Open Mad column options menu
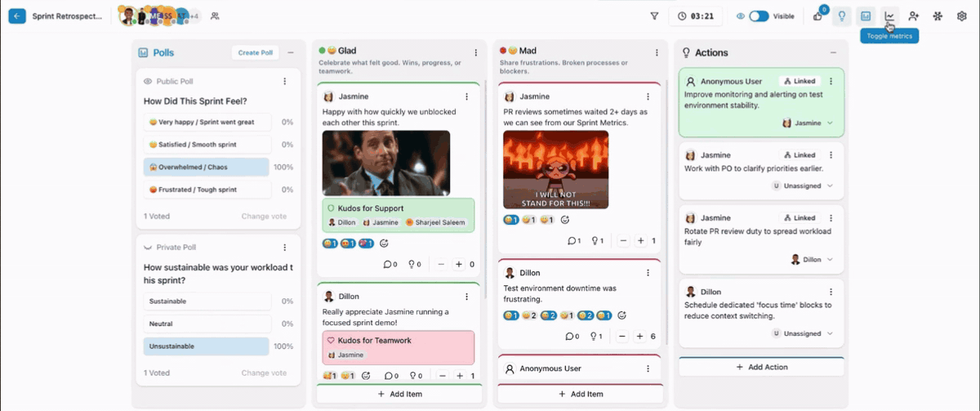 click(657, 52)
